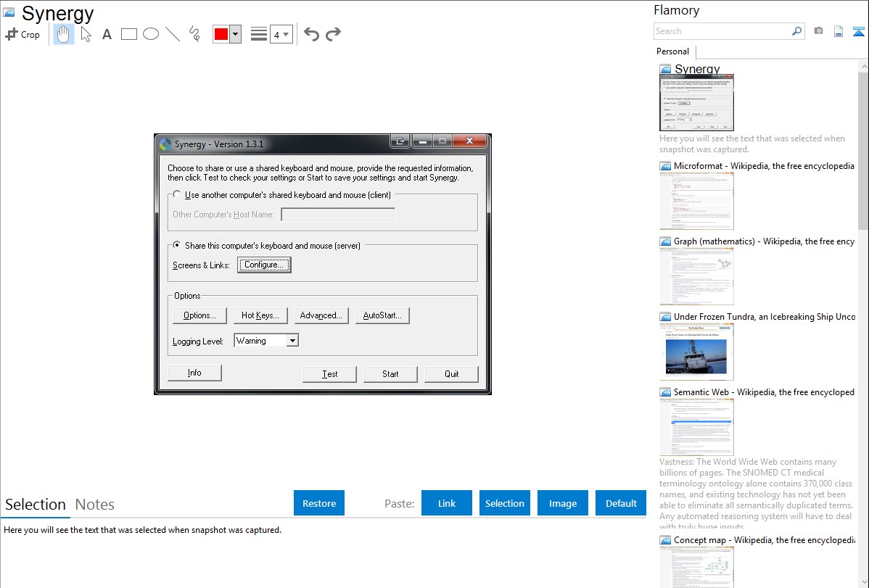Click the camera snapshot icon
This screenshot has width=869, height=588.
(818, 31)
